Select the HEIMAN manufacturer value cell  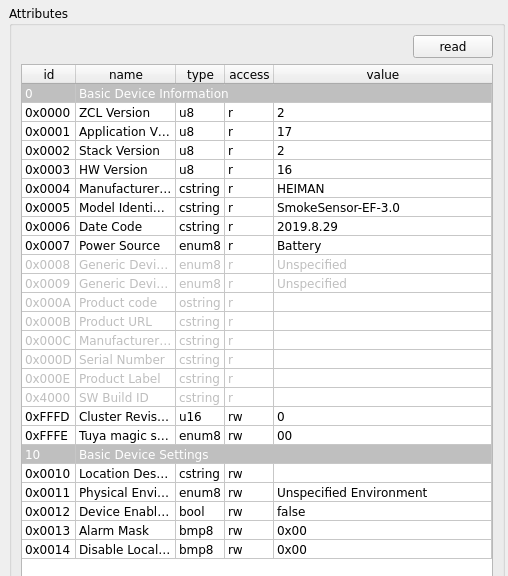click(383, 189)
